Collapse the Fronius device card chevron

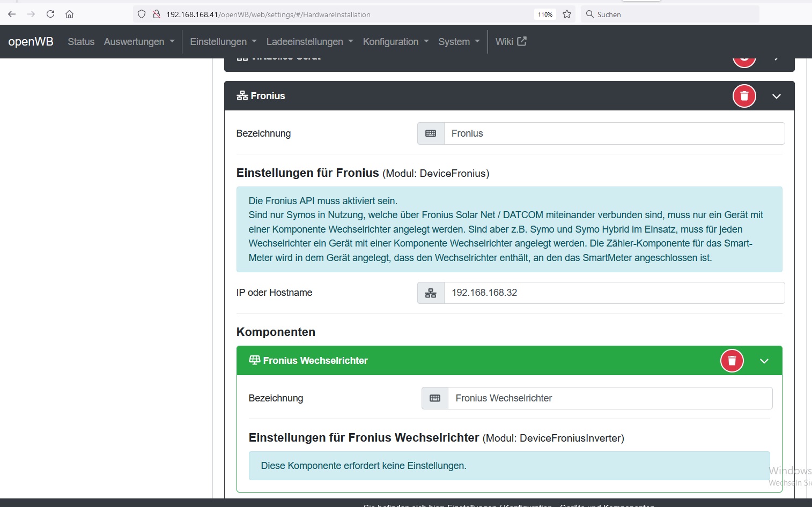(777, 96)
